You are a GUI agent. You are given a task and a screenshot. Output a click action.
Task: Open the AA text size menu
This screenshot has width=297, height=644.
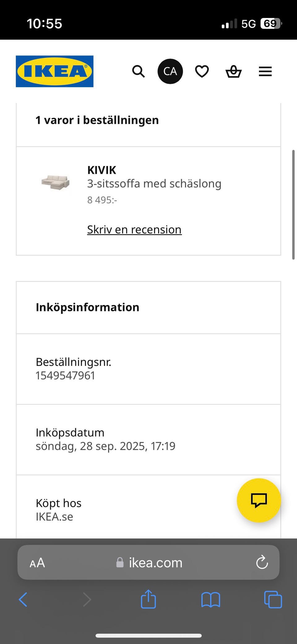(37, 563)
